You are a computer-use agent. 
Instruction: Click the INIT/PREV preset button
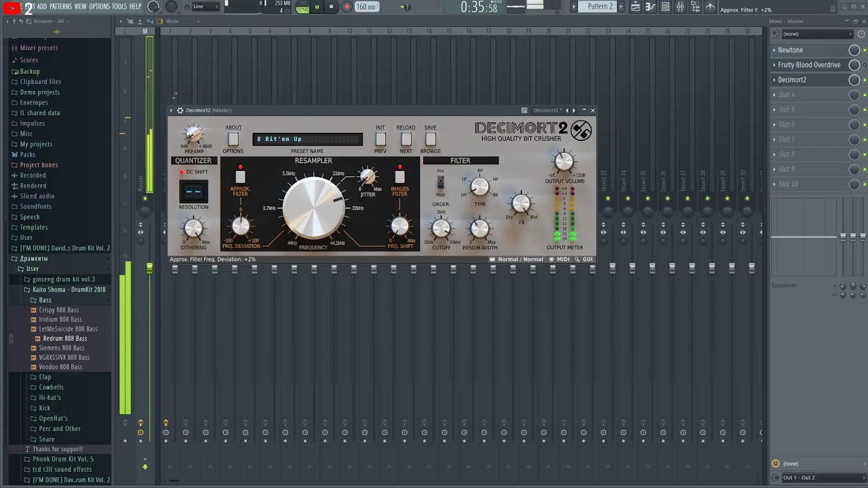[x=380, y=139]
